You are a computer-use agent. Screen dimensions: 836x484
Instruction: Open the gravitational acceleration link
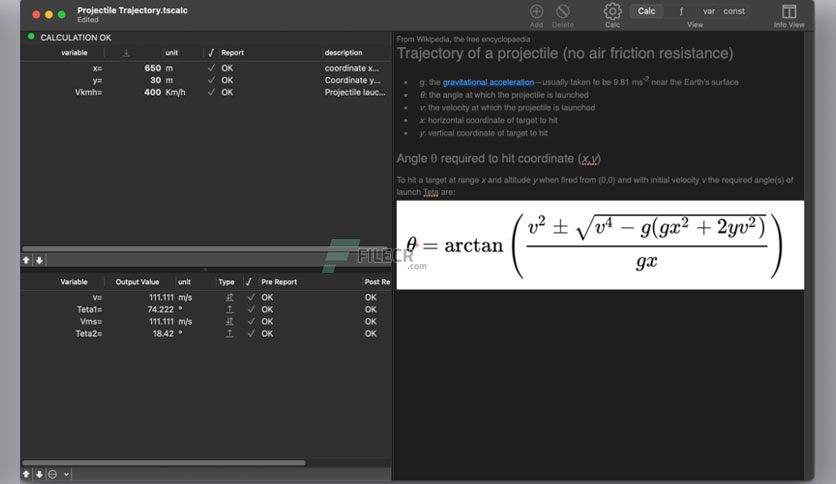(x=488, y=82)
